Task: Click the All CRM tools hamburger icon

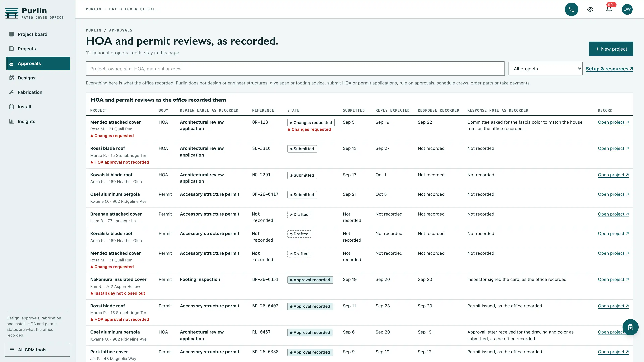Action: coord(12,350)
